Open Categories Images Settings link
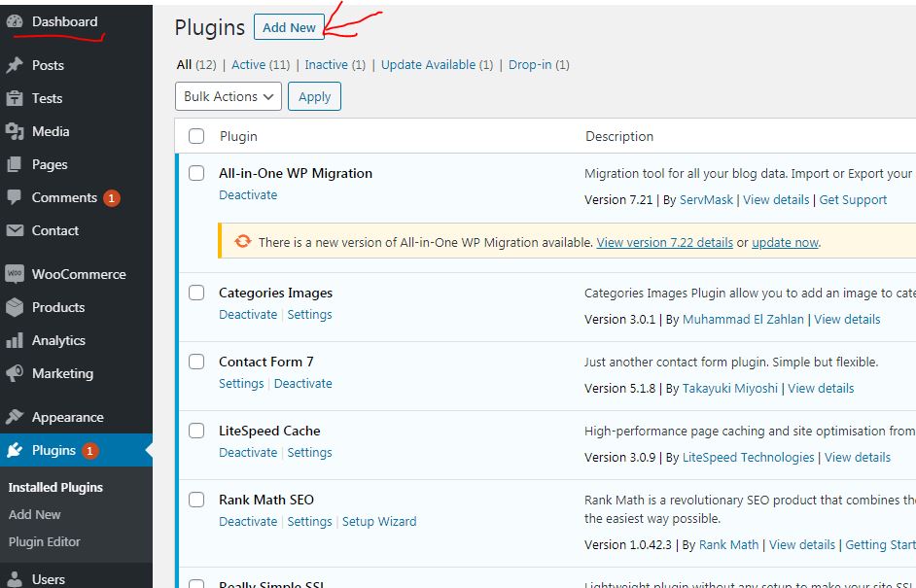This screenshot has width=916, height=588. [309, 315]
